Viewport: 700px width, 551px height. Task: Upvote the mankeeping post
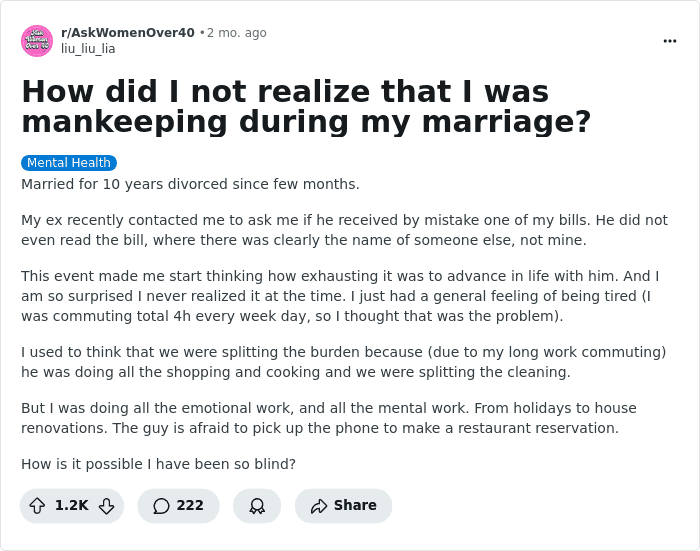coord(39,506)
